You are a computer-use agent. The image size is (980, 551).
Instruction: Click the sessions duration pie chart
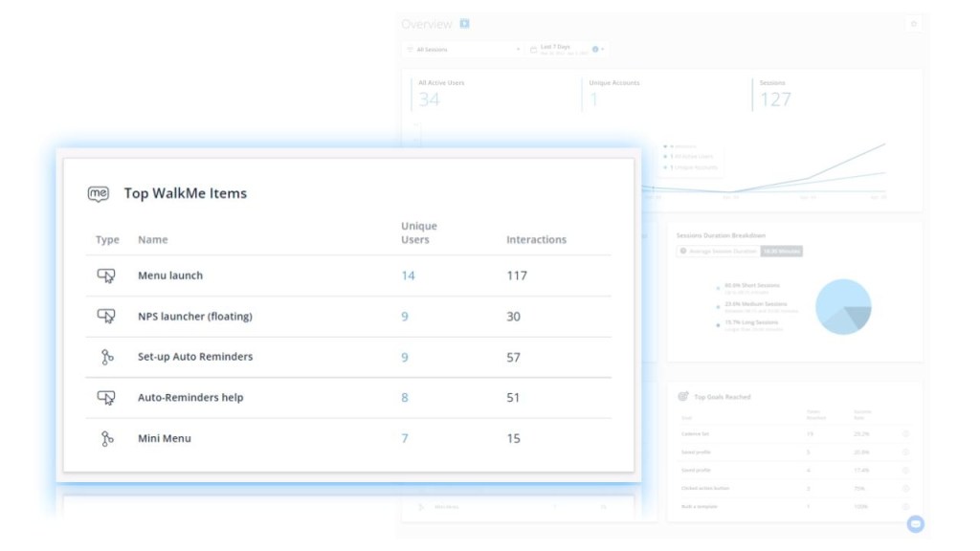point(843,307)
